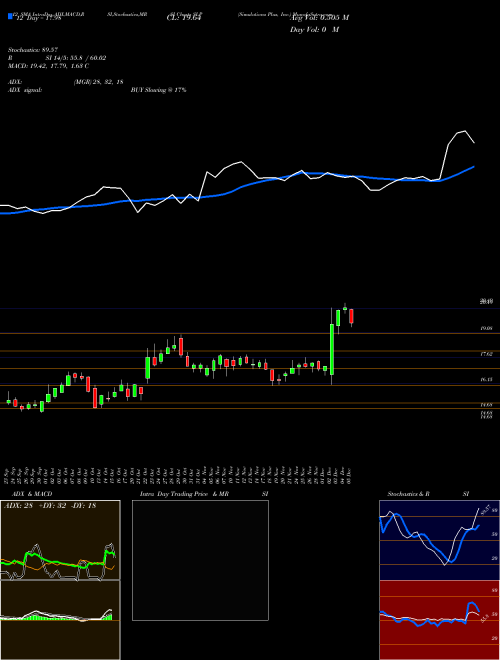
Task: Click the '(MGR) 28, 32, 18' ADX values
Action: [x=98, y=82]
